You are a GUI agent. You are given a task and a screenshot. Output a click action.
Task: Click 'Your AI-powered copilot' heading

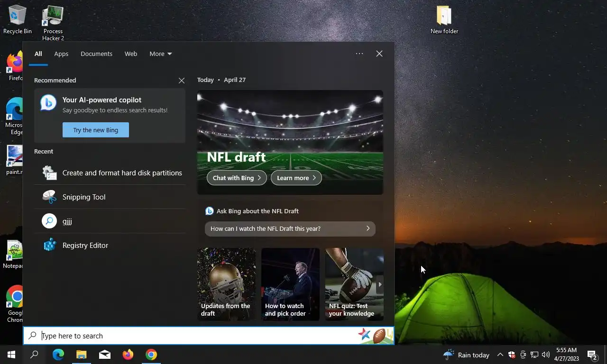tap(102, 100)
